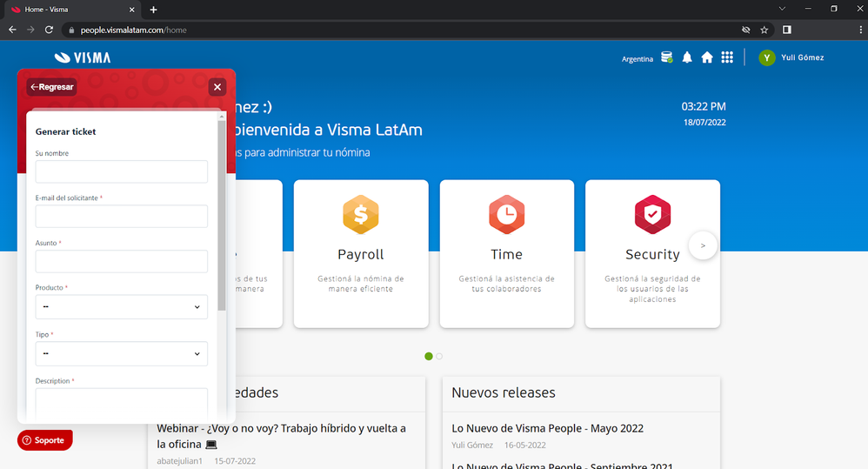Open the apps grid menu
The width and height of the screenshot is (868, 469).
[x=727, y=57]
